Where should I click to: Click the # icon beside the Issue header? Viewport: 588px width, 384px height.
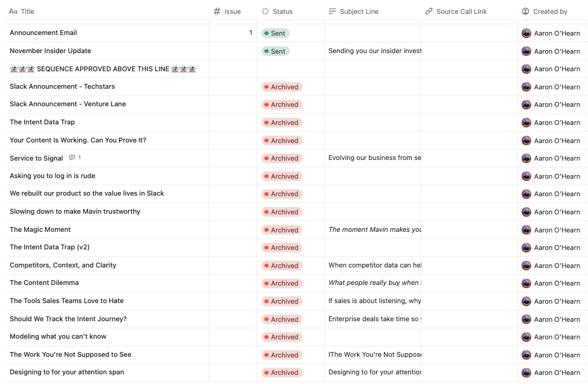[x=216, y=11]
